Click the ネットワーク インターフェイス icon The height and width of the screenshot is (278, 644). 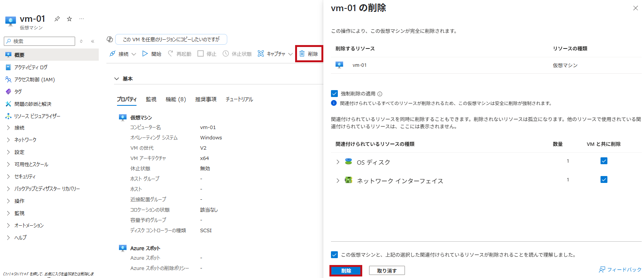[348, 180]
